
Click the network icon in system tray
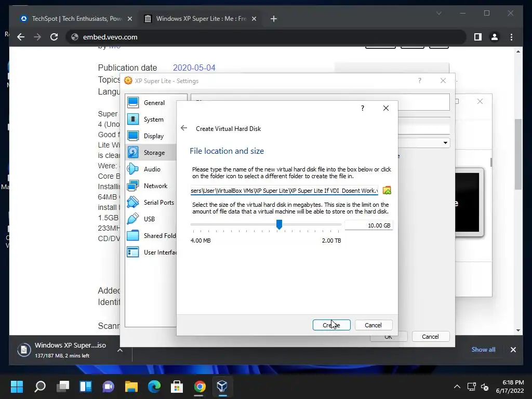tap(471, 387)
